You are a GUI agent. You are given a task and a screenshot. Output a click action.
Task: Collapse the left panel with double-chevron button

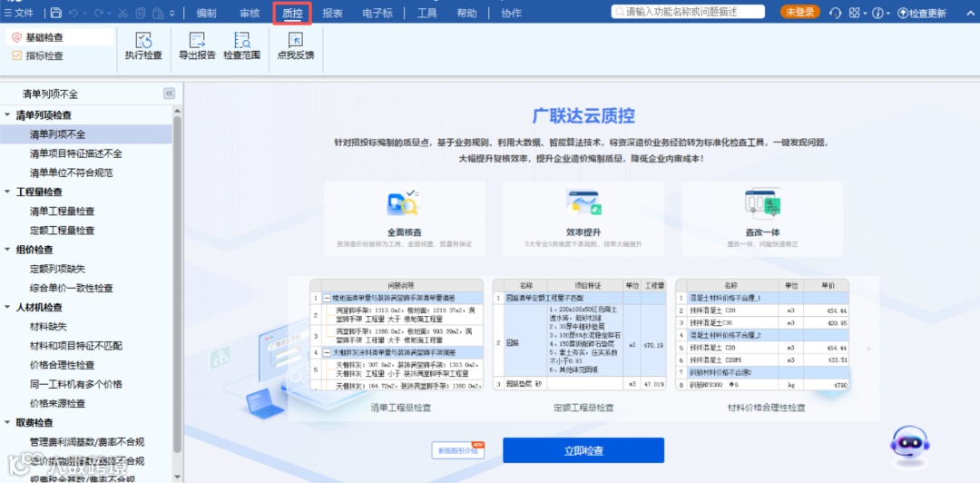click(x=170, y=94)
